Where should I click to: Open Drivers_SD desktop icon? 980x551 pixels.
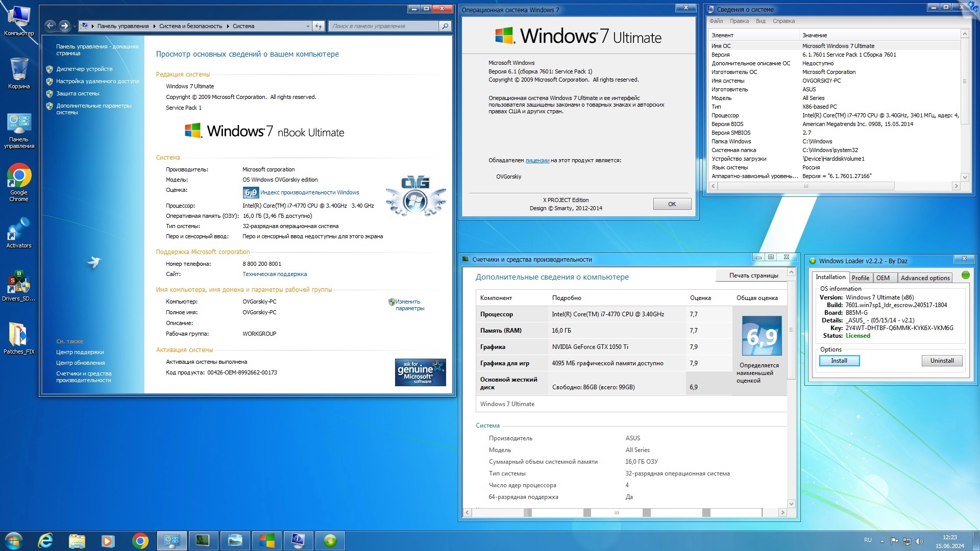19,283
